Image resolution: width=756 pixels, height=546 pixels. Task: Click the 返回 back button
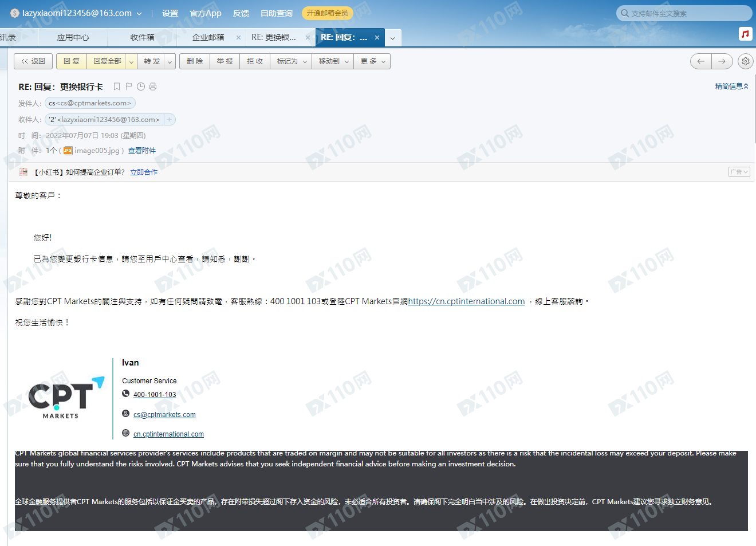33,61
